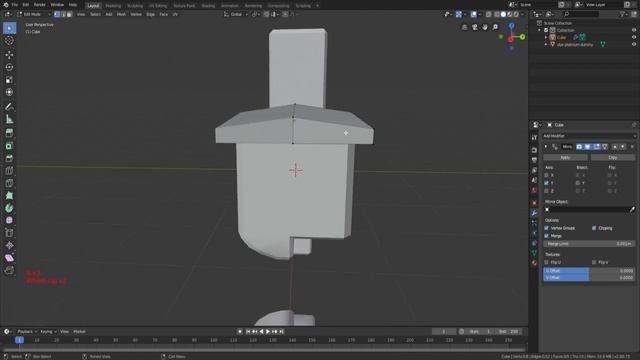
Task: Click the pan hand viewport icon
Action: point(485,27)
